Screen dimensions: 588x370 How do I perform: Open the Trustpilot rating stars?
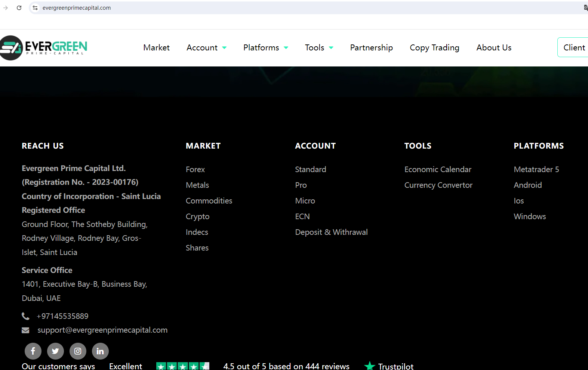(x=183, y=366)
